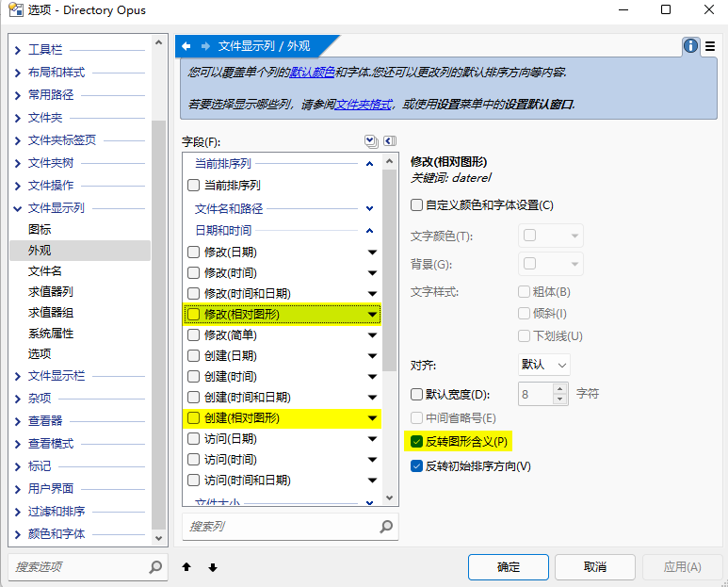Check the 当前排序列 checkbox
Screen dimensions: 728x587
coord(193,186)
